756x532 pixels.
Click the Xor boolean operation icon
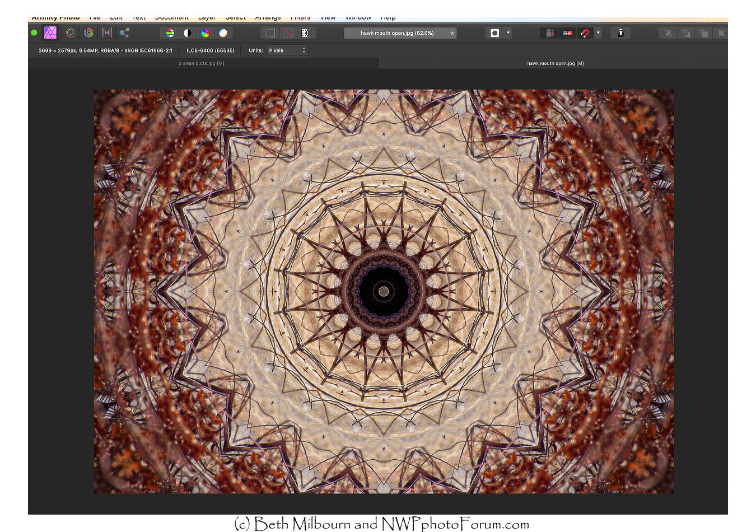point(721,33)
